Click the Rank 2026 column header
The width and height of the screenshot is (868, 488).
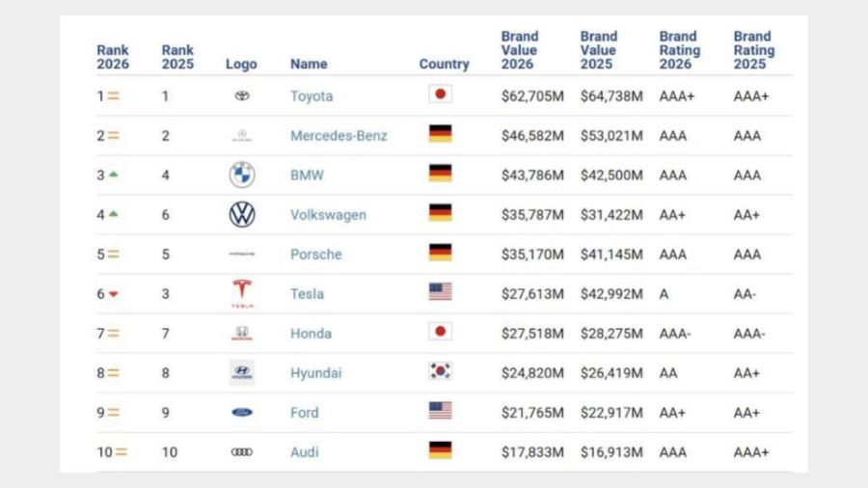coord(113,57)
